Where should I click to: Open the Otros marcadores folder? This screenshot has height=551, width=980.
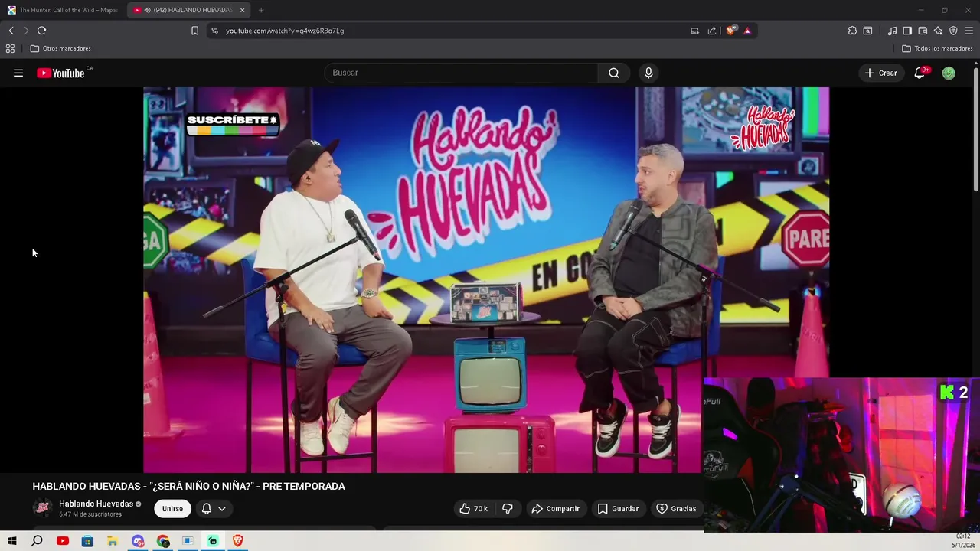click(60, 48)
